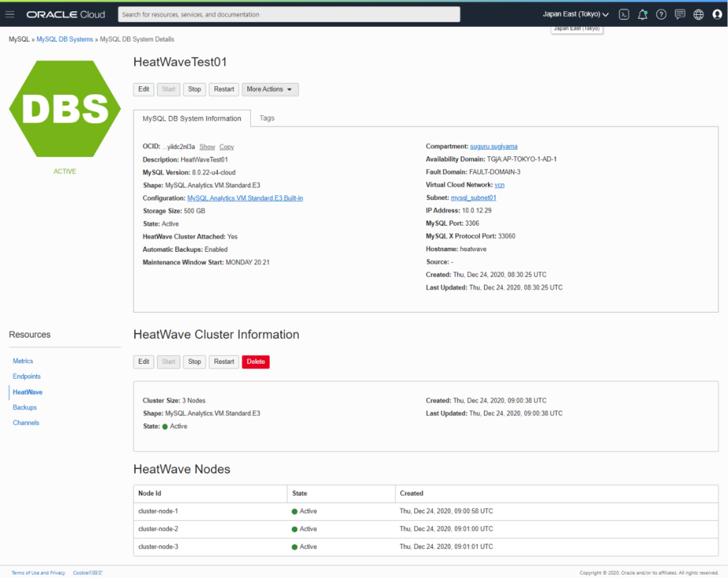Open the mysql_subnet01 subnet link

click(474, 197)
